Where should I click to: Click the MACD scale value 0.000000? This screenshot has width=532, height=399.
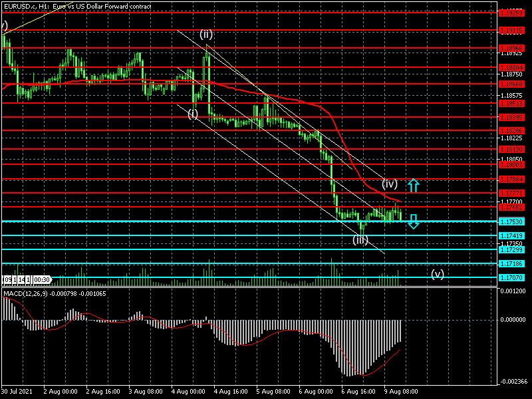513,320
